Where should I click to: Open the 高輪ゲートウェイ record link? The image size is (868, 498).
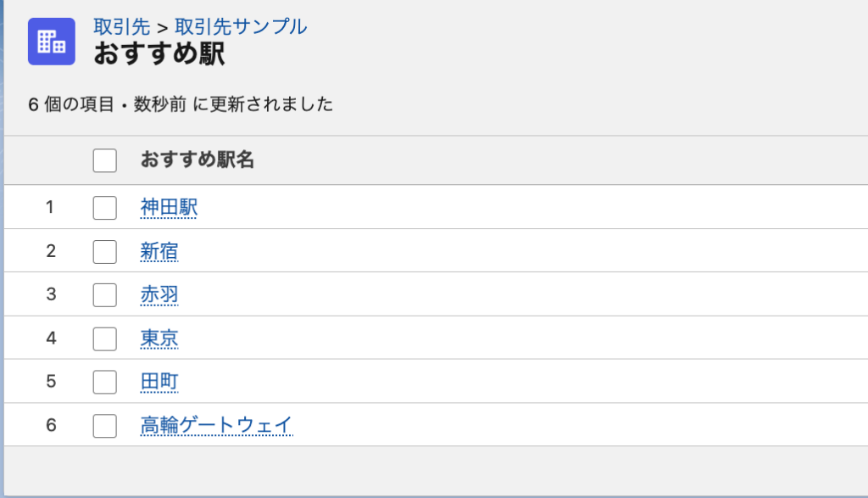pyautogui.click(x=216, y=425)
